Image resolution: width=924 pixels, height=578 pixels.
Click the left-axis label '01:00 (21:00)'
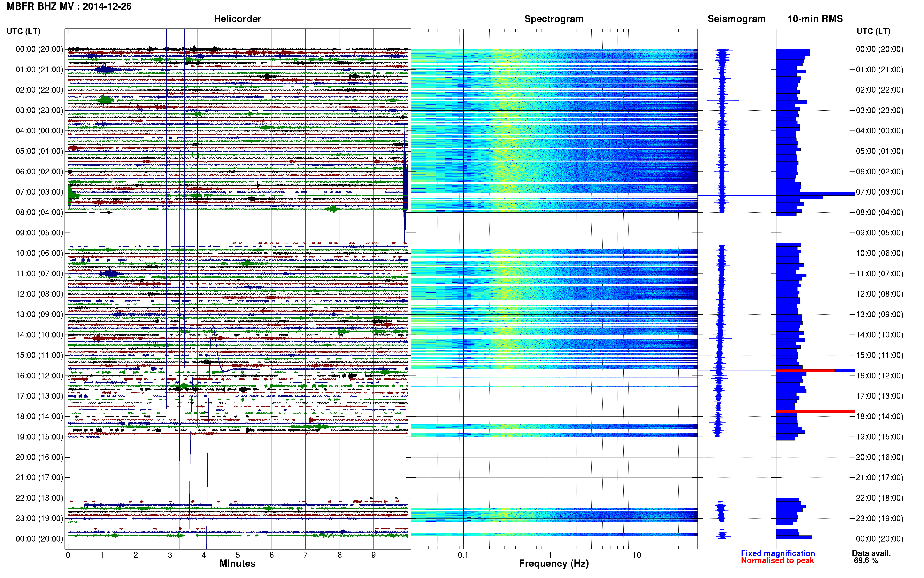pos(39,70)
